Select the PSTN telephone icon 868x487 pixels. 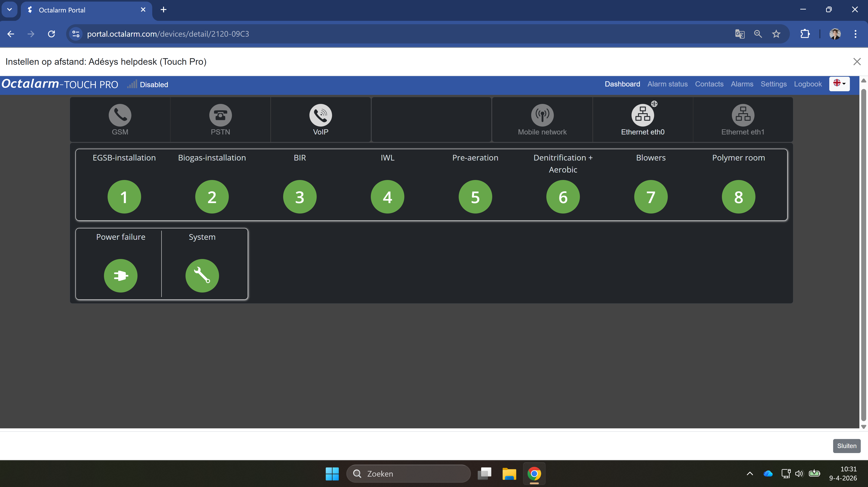coord(220,115)
